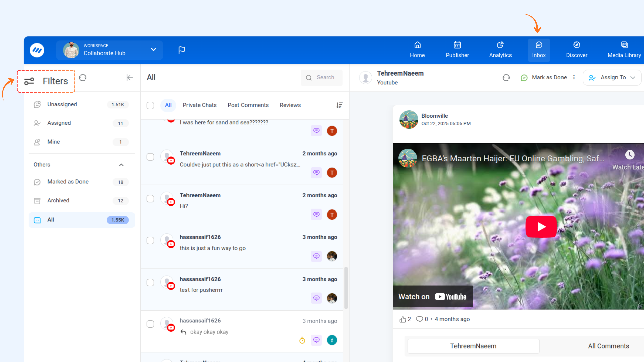Open the sort order icon

[339, 105]
